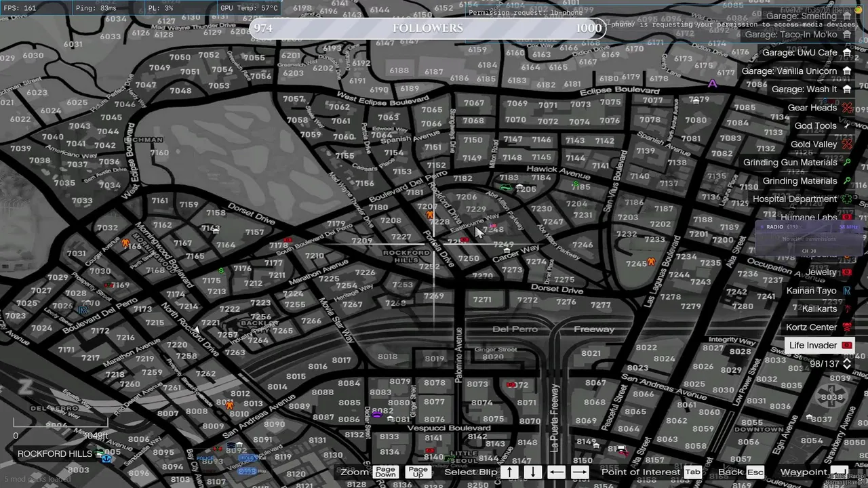
Task: Click Esc key for Back
Action: pyautogui.click(x=755, y=472)
